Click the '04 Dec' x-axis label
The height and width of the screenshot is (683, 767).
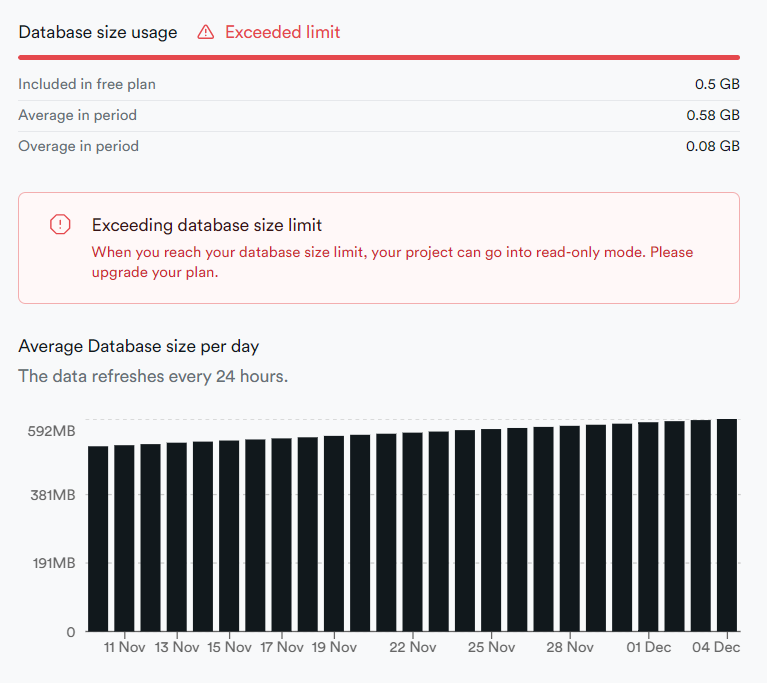[716, 647]
